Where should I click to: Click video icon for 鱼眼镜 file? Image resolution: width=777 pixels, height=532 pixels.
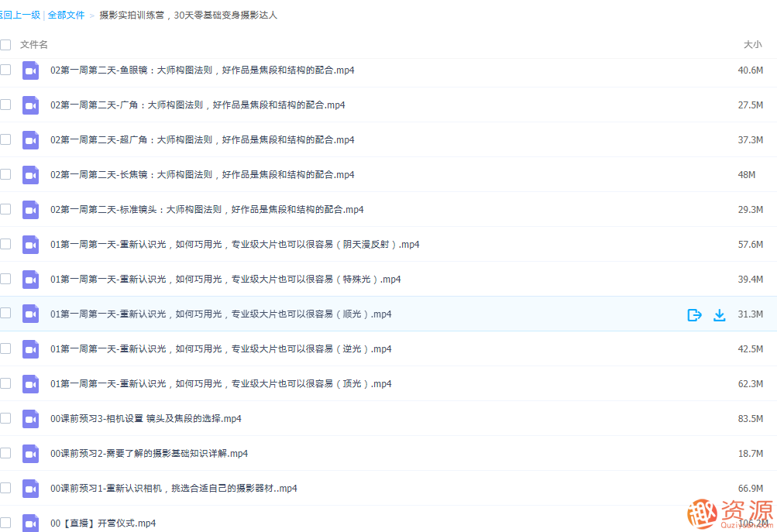click(30, 70)
